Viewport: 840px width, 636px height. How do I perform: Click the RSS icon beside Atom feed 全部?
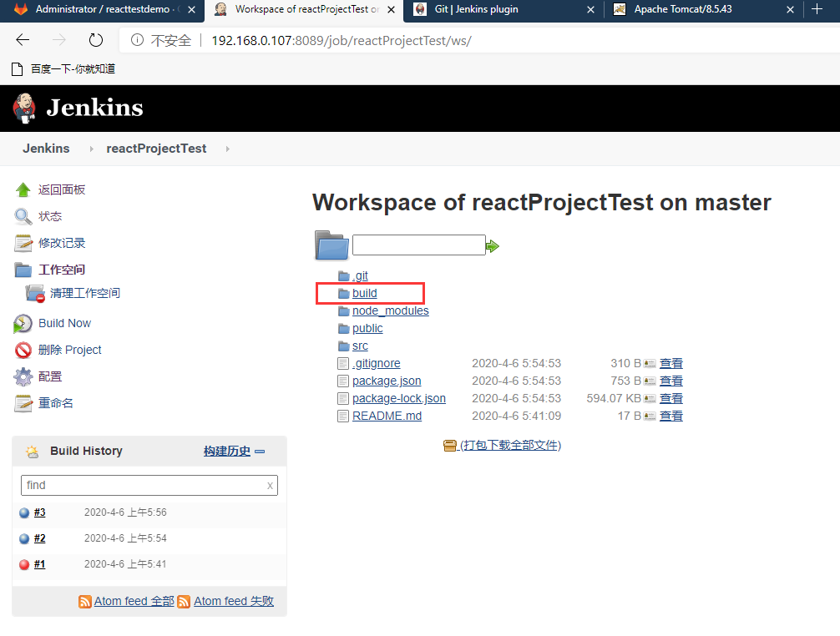(84, 602)
